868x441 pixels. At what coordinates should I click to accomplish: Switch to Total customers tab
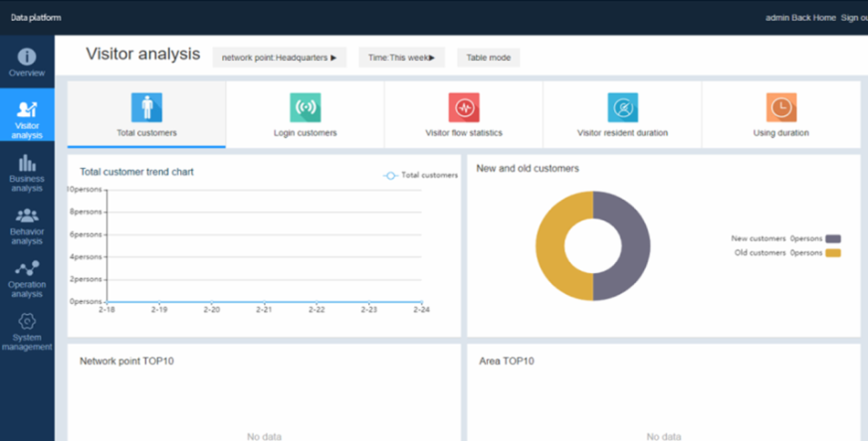click(x=147, y=114)
